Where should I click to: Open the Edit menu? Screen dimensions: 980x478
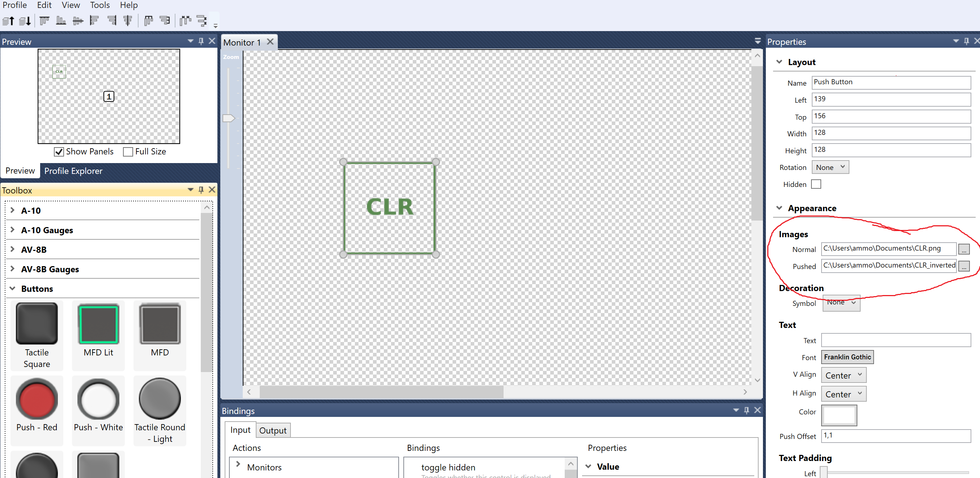coord(44,5)
